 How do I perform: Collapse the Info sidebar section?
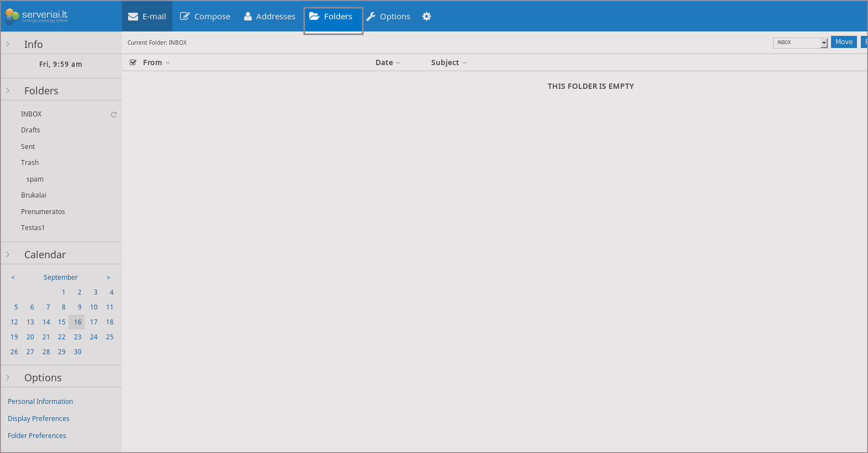point(8,44)
